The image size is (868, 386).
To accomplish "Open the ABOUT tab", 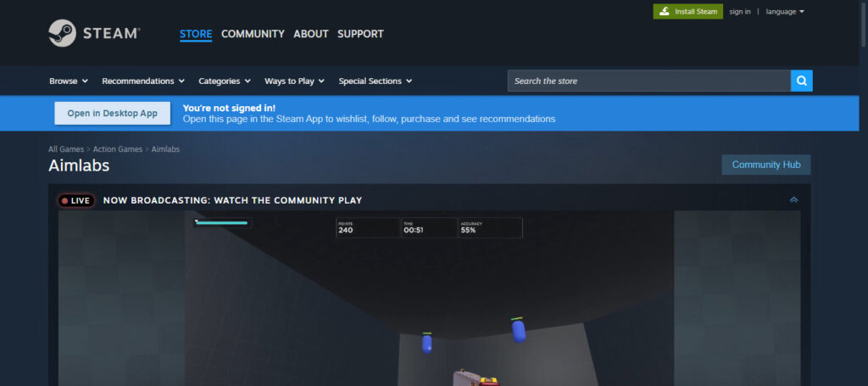I will pyautogui.click(x=311, y=34).
